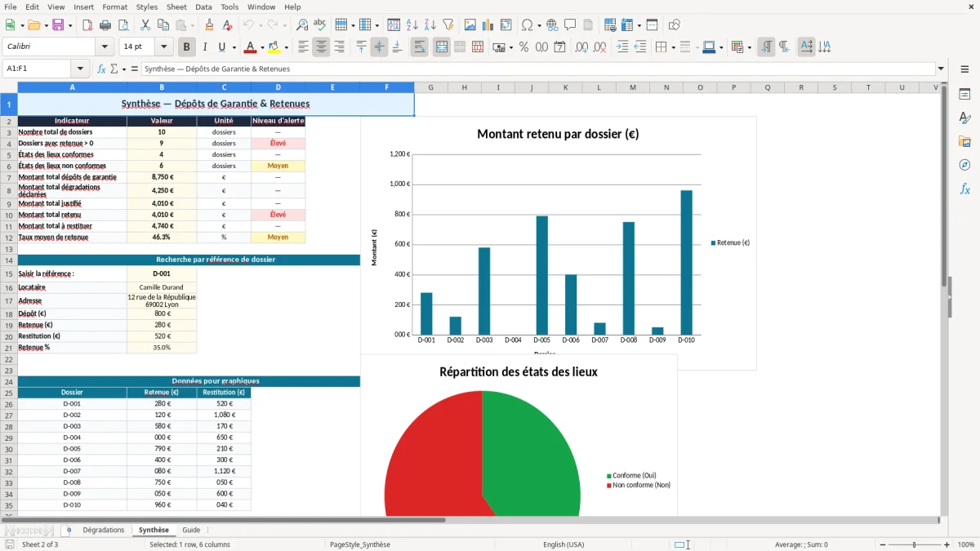Open sidebar Functions fx icon

click(x=964, y=189)
